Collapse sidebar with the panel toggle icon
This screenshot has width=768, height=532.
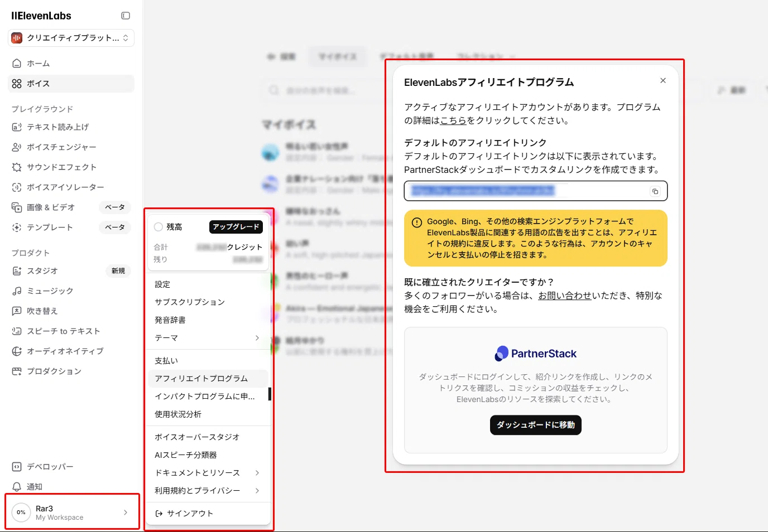tap(126, 16)
